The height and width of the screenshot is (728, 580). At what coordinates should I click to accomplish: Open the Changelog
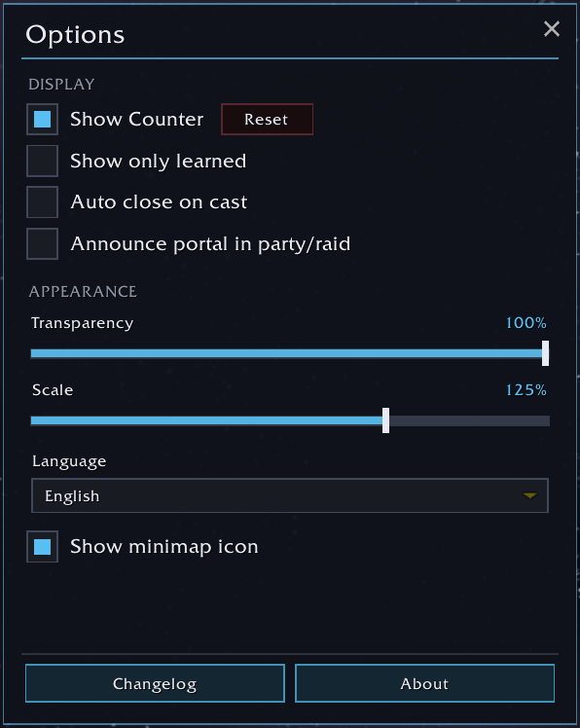[155, 683]
